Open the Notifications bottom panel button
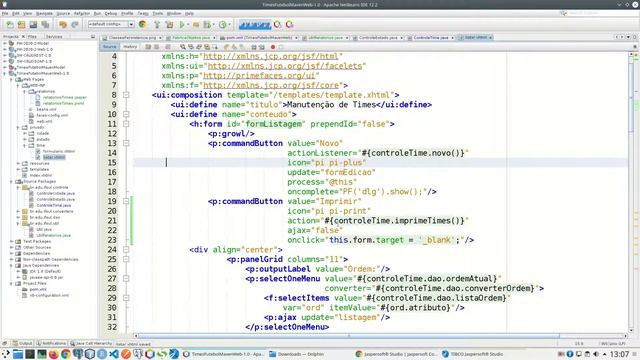The height and width of the screenshot is (360, 640). (x=51, y=344)
